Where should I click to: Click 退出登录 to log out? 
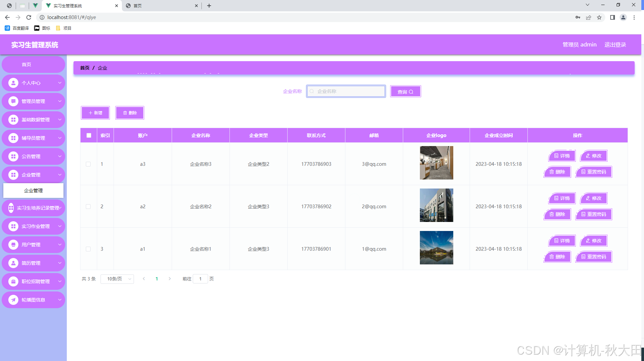click(615, 45)
